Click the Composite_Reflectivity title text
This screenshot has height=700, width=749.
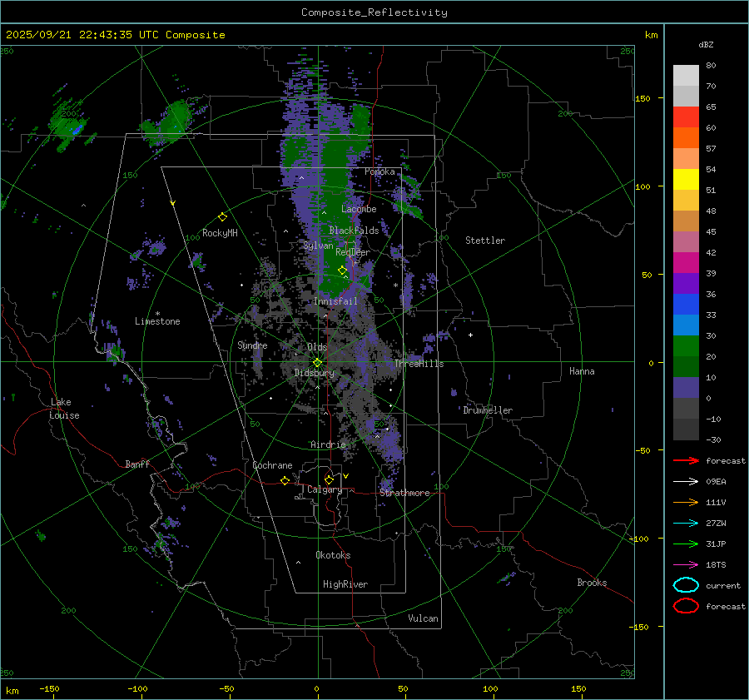pos(374,12)
